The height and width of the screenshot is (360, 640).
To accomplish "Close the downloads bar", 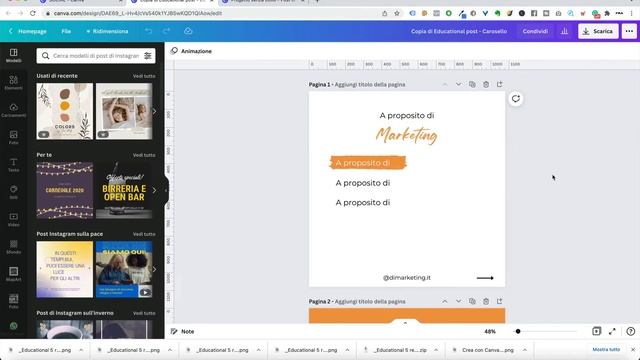I will point(633,350).
